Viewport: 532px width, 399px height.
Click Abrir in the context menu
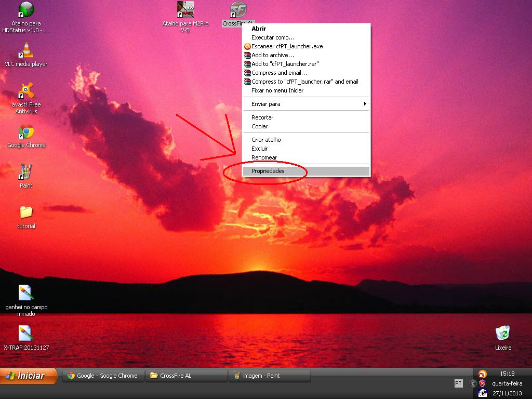(259, 29)
